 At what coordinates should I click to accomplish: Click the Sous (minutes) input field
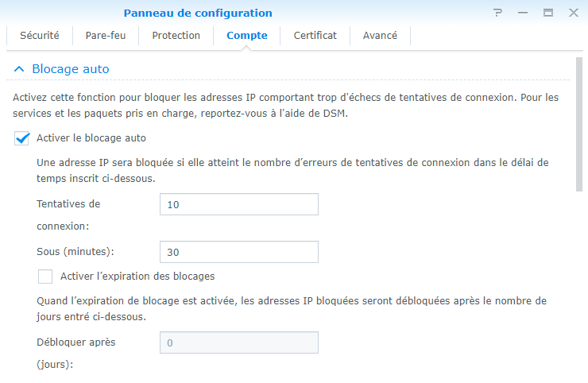click(x=239, y=252)
